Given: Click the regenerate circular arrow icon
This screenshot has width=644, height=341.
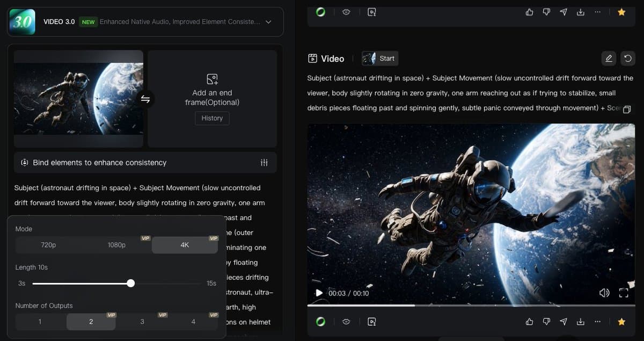Looking at the screenshot, I should click(626, 59).
